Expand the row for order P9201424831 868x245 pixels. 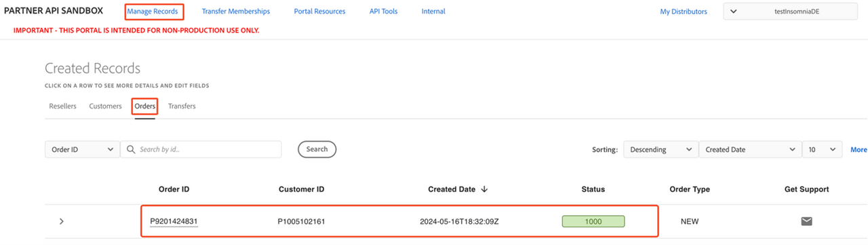pos(62,221)
